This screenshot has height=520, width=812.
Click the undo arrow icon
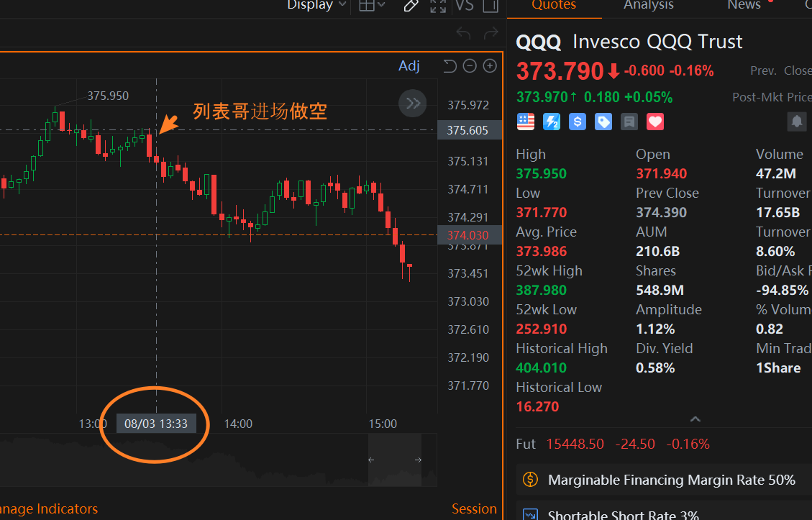pos(463,34)
